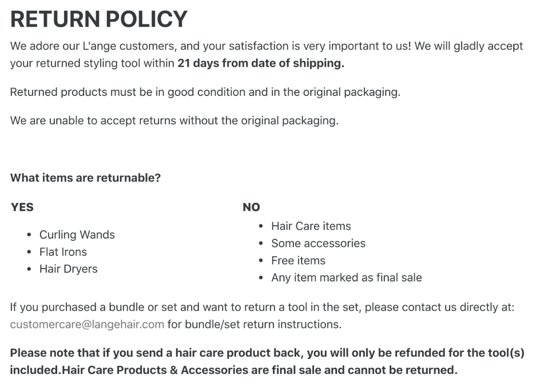Viewport: 540px width, 392px height.
Task: Click the '21 days from date of shipping' text
Action: (x=261, y=63)
